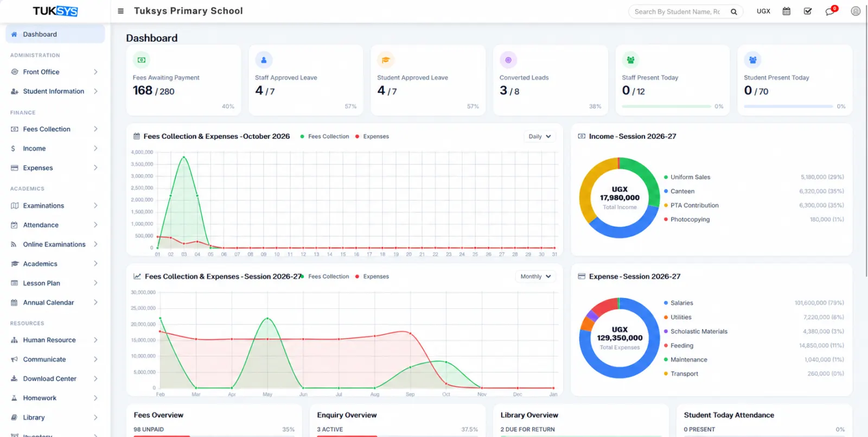Image resolution: width=868 pixels, height=437 pixels.
Task: Open the Dashboard menu item
Action: pos(55,34)
